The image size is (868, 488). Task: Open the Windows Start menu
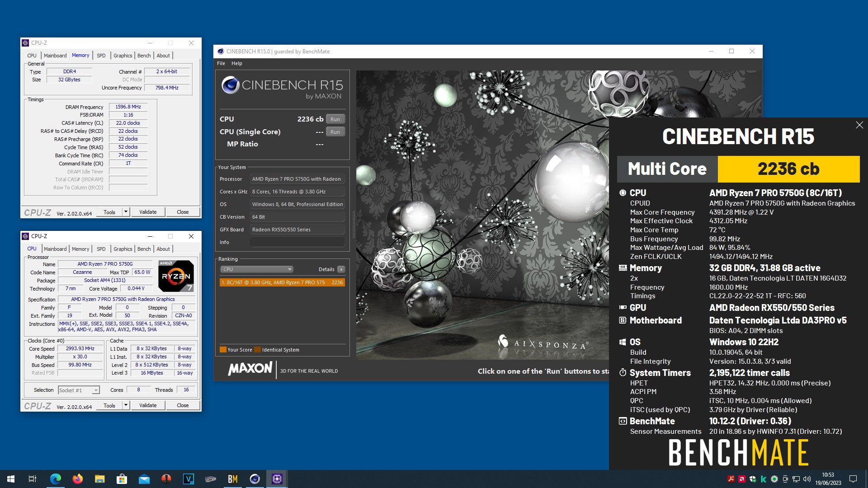tap(11, 479)
